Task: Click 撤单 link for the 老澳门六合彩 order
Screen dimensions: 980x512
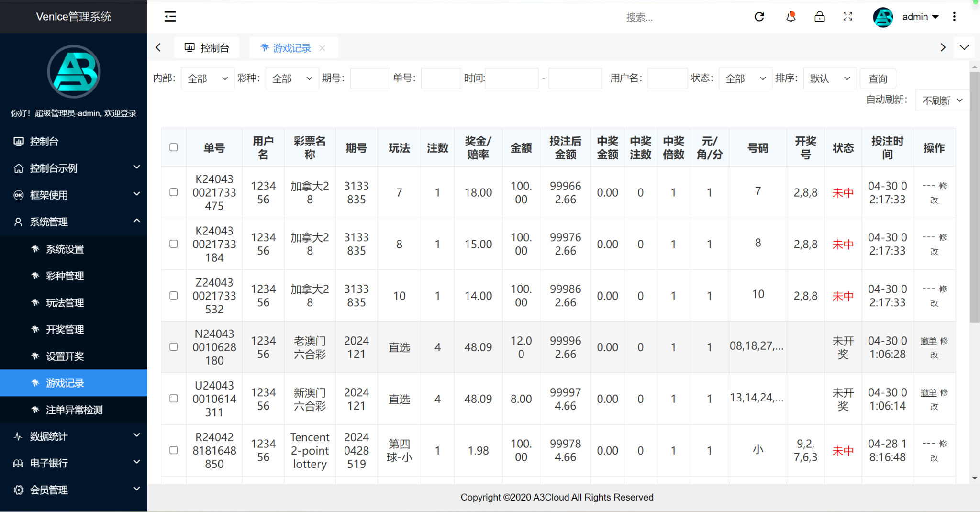Action: [x=928, y=341]
